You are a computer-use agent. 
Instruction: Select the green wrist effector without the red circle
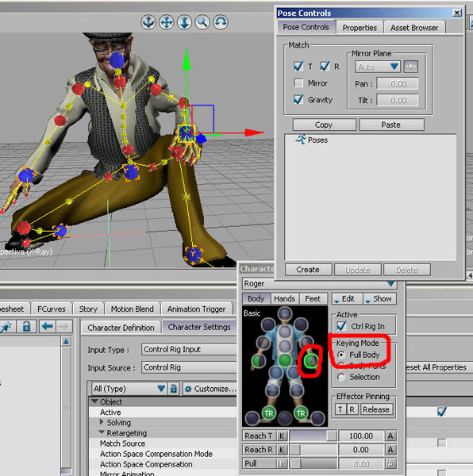point(259,361)
